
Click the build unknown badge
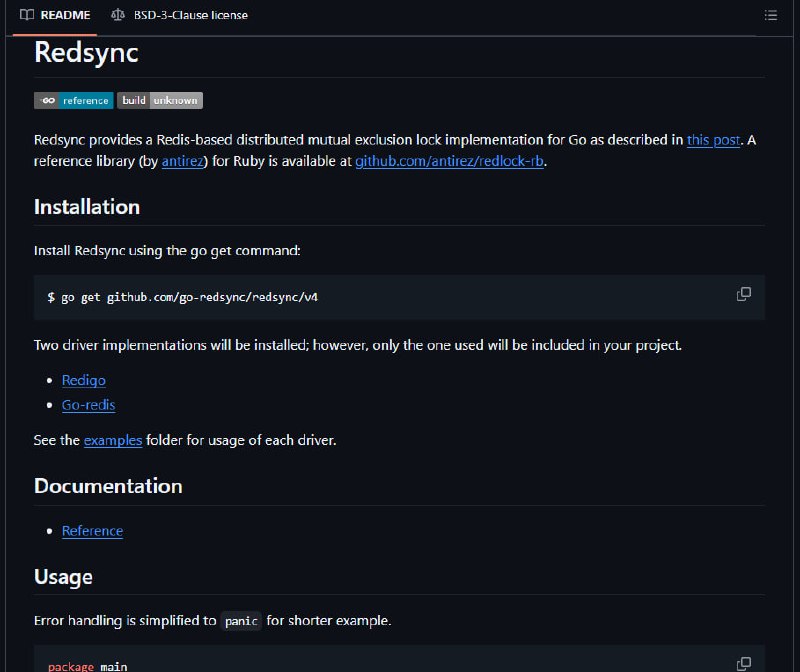[160, 101]
